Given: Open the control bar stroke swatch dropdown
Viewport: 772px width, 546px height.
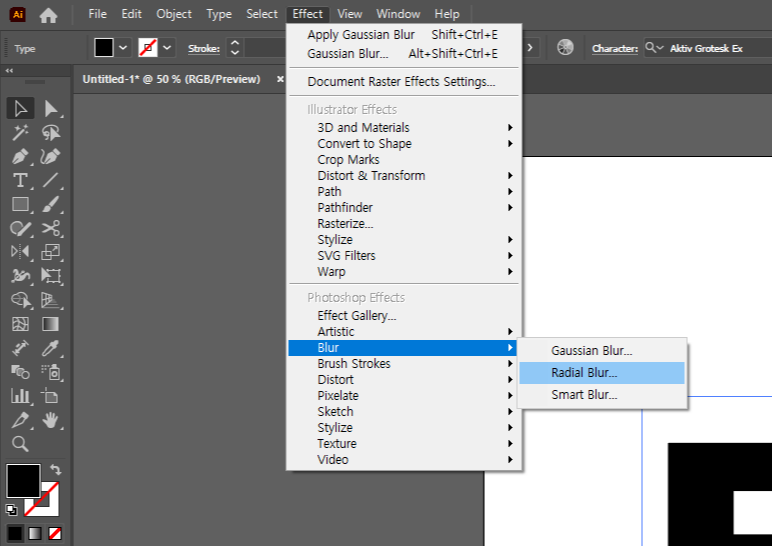Looking at the screenshot, I should pyautogui.click(x=167, y=48).
